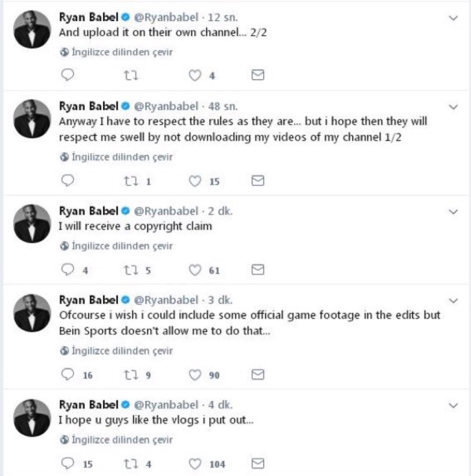Retweet the "And upload it" tweet
This screenshot has width=471, height=476.
[131, 76]
